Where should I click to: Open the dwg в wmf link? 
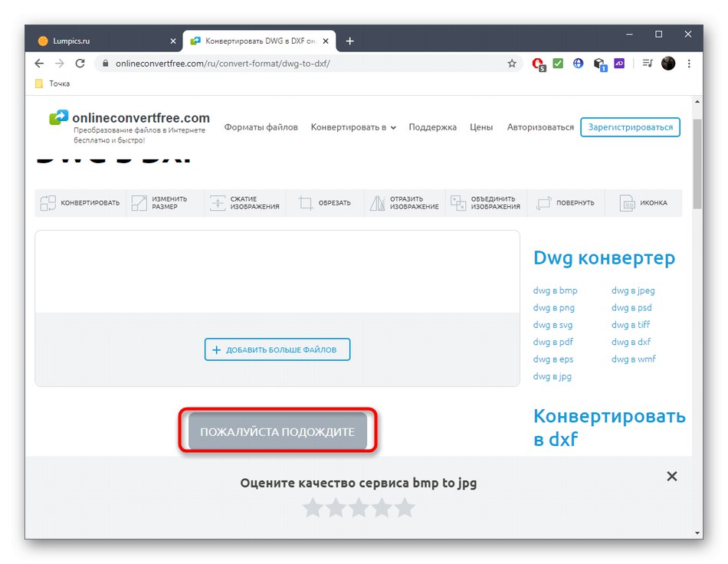pyautogui.click(x=633, y=359)
